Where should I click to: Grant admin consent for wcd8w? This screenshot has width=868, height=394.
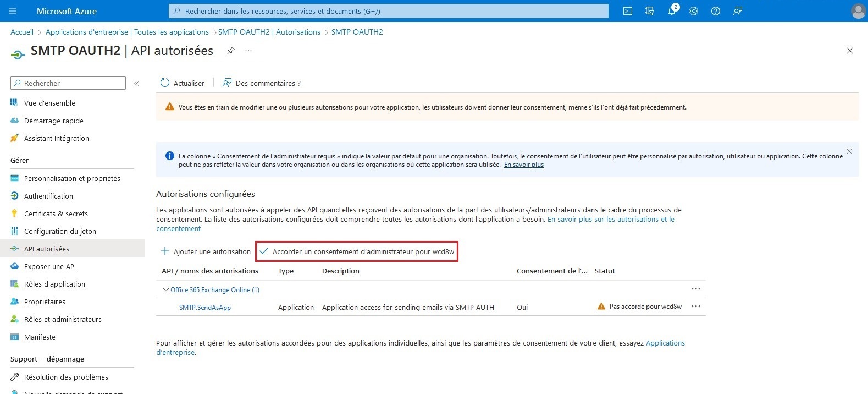pos(357,251)
